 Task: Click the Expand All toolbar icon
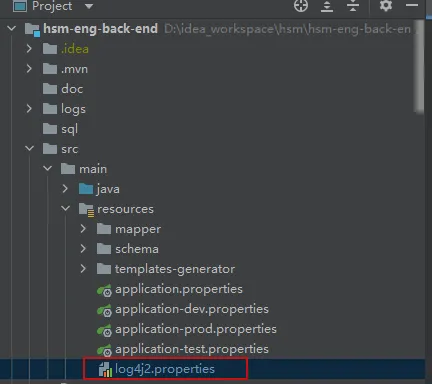pos(327,6)
